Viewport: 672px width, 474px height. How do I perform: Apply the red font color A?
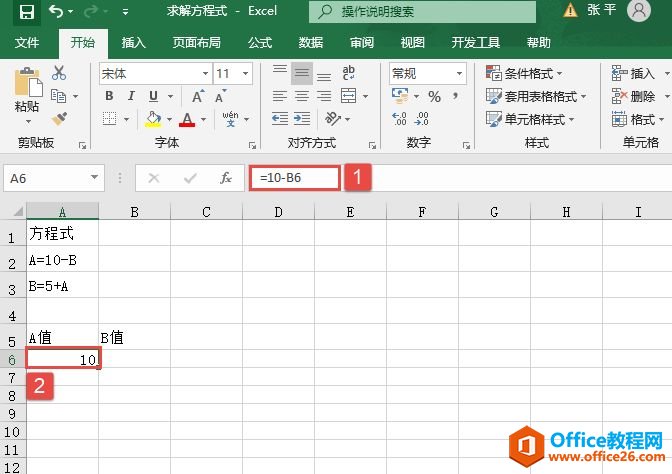pyautogui.click(x=187, y=119)
